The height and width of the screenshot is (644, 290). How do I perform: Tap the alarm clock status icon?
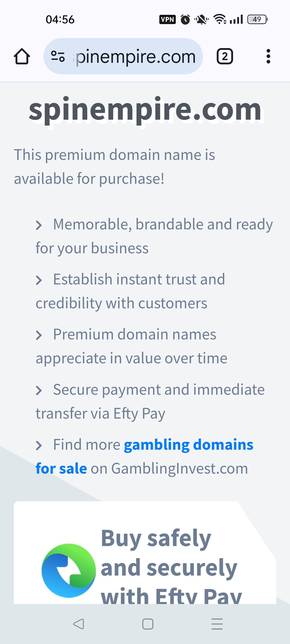coord(185,19)
